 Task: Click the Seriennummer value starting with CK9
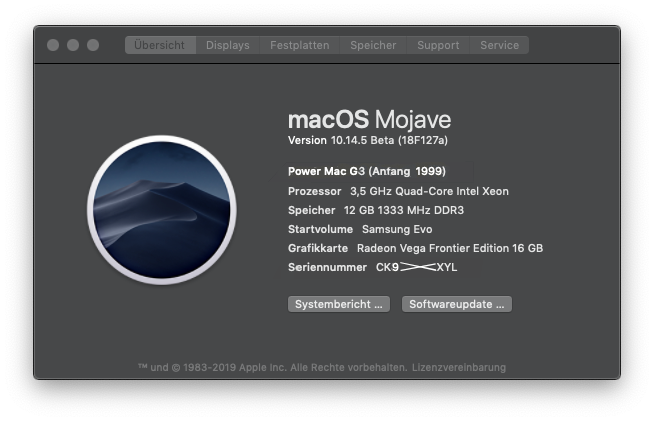pyautogui.click(x=416, y=267)
